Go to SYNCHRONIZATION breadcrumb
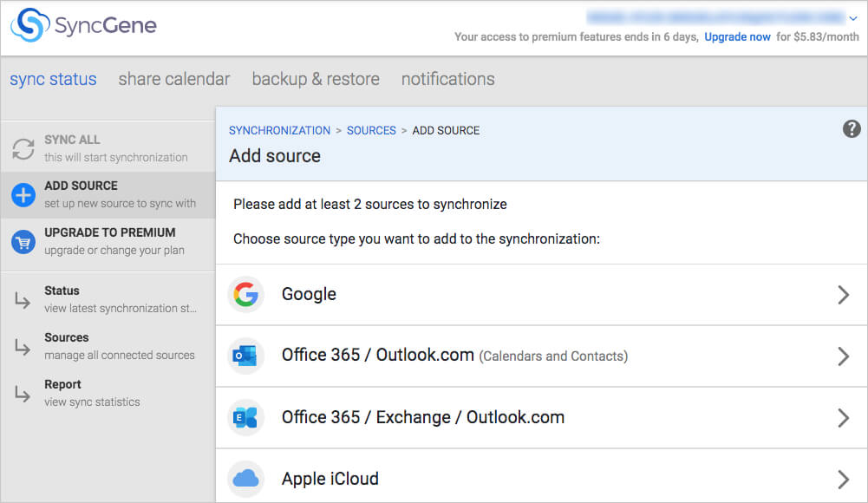868x503 pixels. coord(279,131)
